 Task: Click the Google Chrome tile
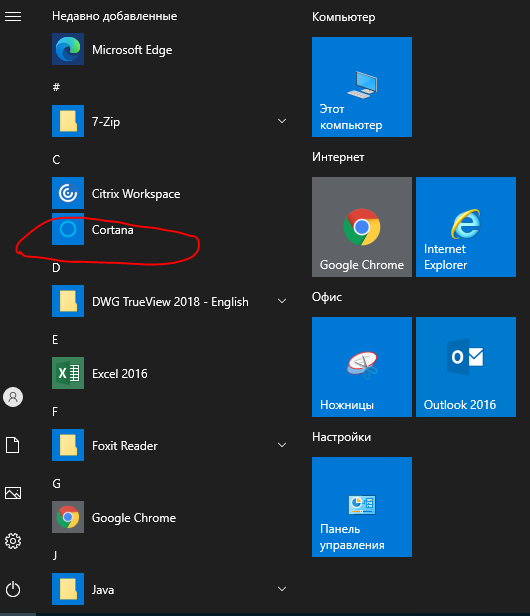tap(362, 227)
